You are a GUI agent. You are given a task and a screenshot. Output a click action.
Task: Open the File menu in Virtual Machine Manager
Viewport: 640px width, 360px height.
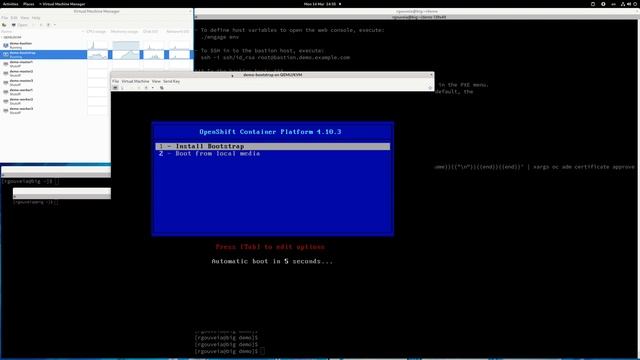click(4, 18)
